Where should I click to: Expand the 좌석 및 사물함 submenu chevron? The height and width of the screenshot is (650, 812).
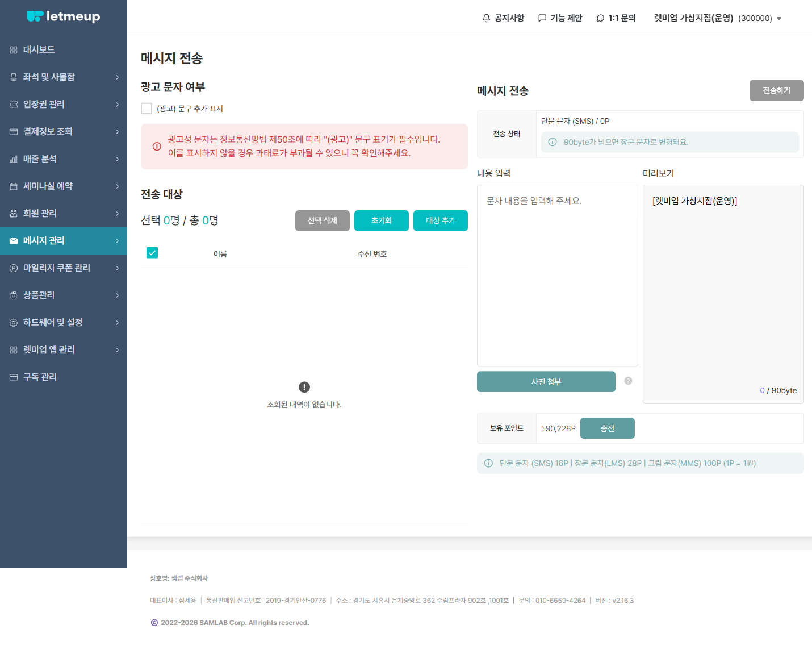118,77
